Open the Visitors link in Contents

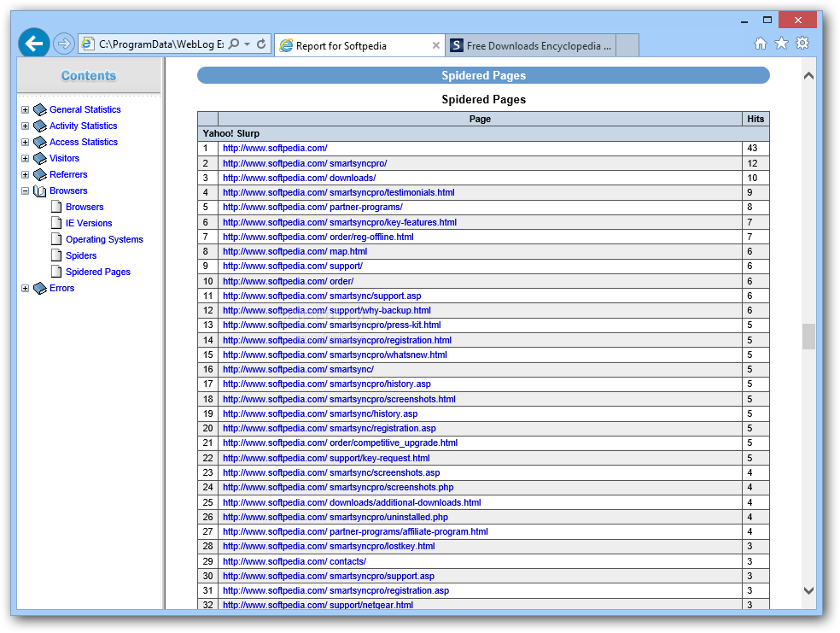(64, 158)
